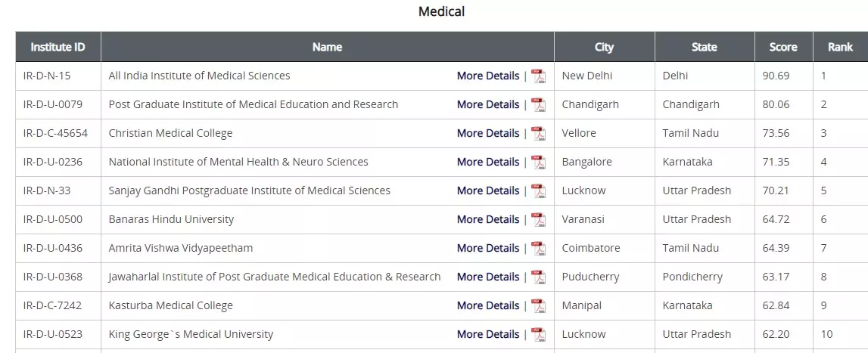
Task: Open PDF icon for Post Graduate Institute Chandigarh
Action: pyautogui.click(x=538, y=104)
